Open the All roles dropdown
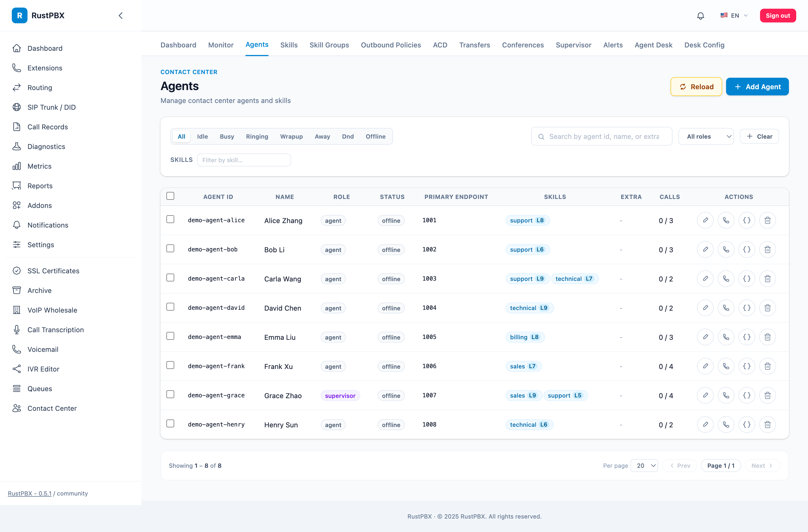Image resolution: width=808 pixels, height=532 pixels. pyautogui.click(x=706, y=136)
